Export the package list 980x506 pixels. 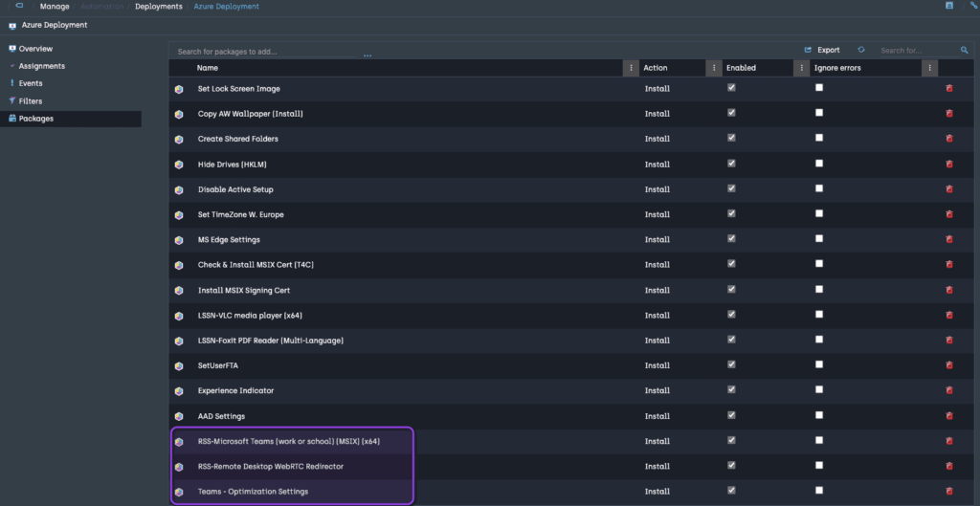point(822,50)
